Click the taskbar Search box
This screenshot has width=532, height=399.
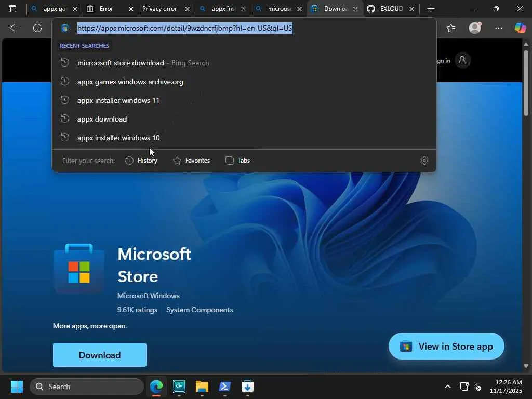coord(87,387)
